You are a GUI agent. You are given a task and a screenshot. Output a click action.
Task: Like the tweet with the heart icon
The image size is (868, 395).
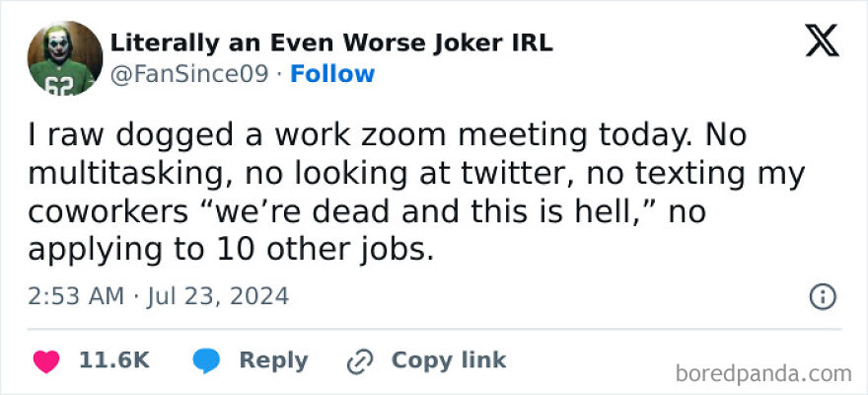pyautogui.click(x=45, y=361)
